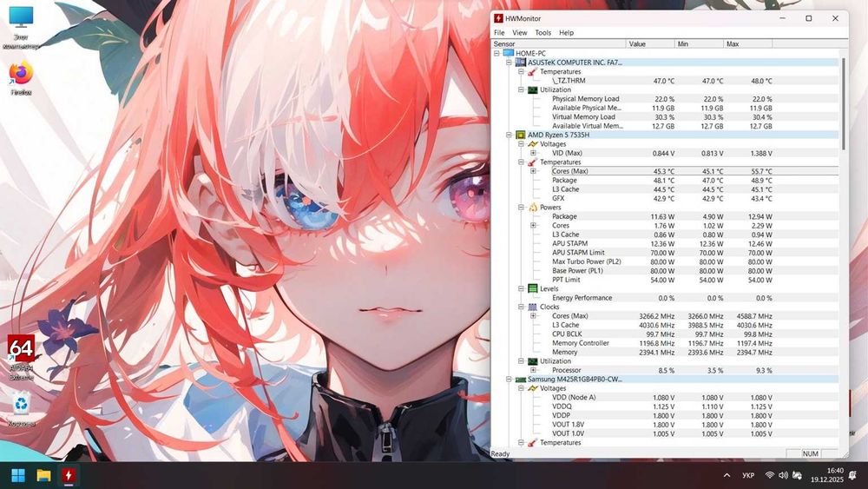This screenshot has width=868, height=489.
Task: Click the Clocks icon
Action: [533, 307]
